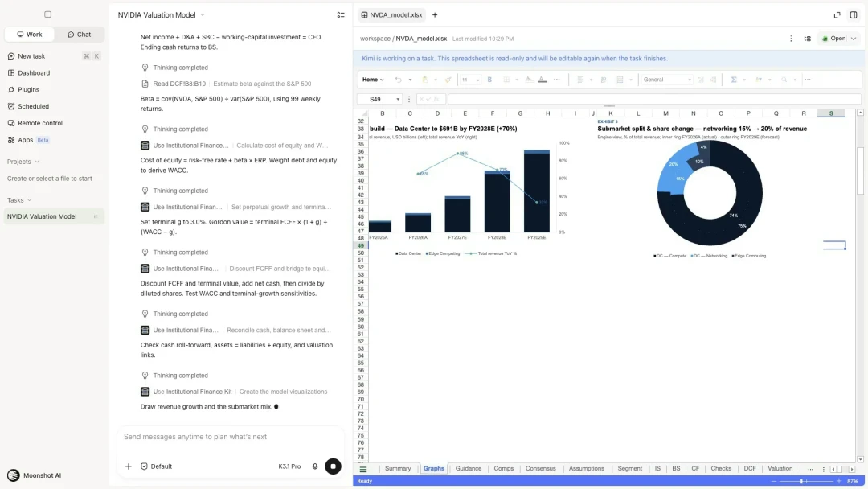Image resolution: width=868 pixels, height=489 pixels.
Task: Open the task list icon in the chat header
Action: (x=341, y=15)
